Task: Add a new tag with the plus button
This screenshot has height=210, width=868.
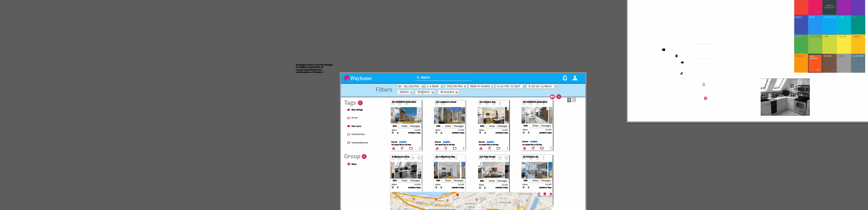Action: pos(360,103)
